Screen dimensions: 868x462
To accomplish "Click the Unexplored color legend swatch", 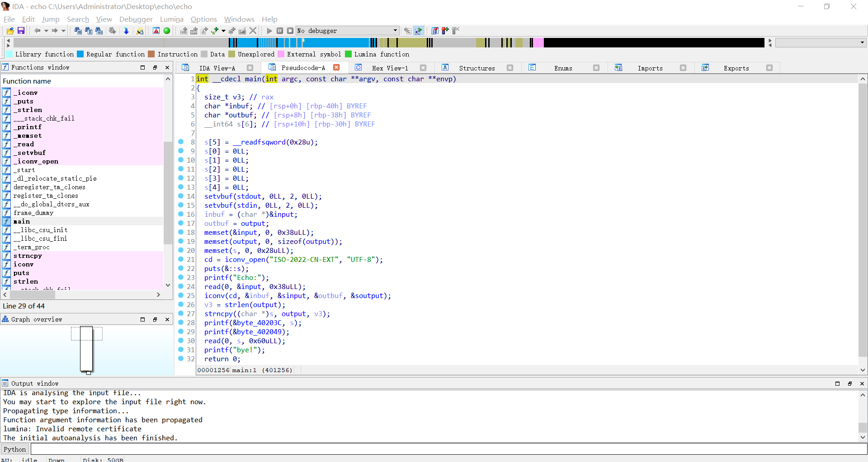I will (x=231, y=54).
